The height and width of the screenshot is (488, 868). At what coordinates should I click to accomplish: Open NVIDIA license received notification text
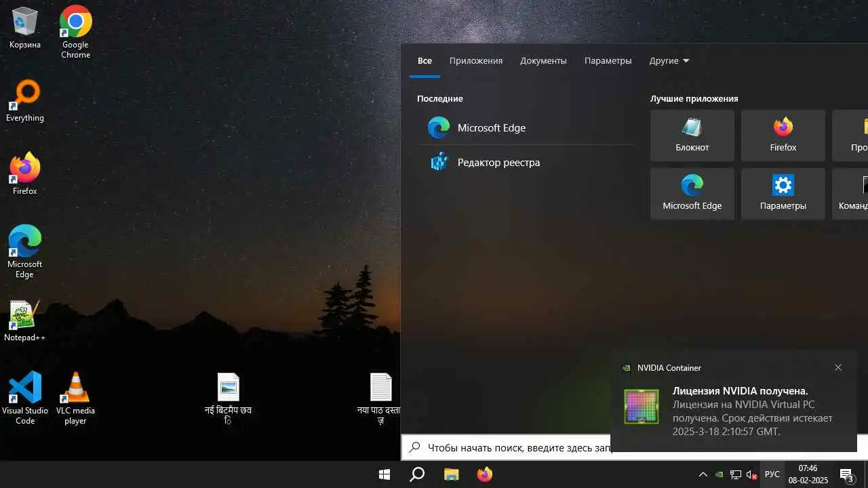[753, 411]
